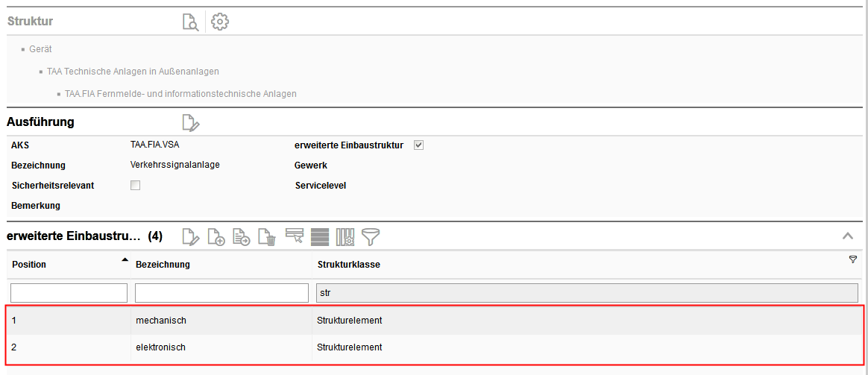Edit the Ausführung section with pencil icon
The image size is (868, 375).
click(x=191, y=122)
